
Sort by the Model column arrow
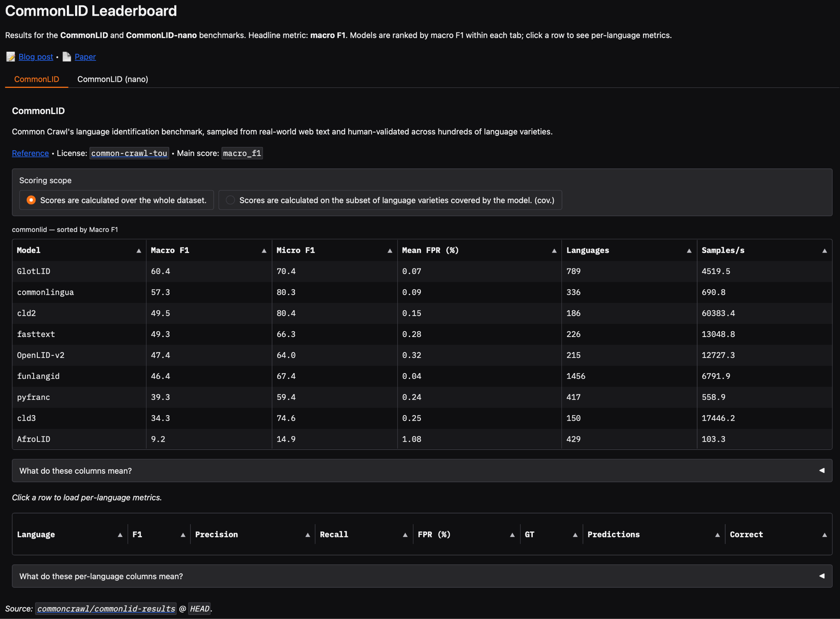coord(139,251)
